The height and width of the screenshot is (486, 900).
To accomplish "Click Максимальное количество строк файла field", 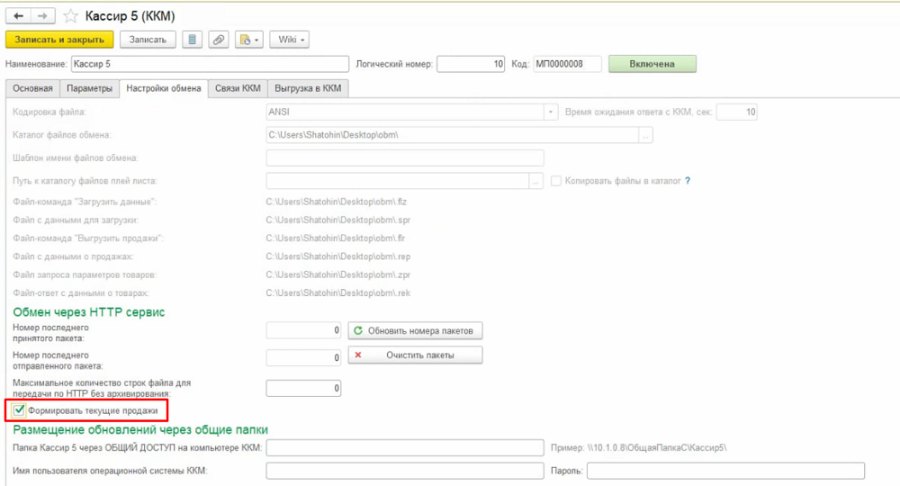I will click(304, 388).
